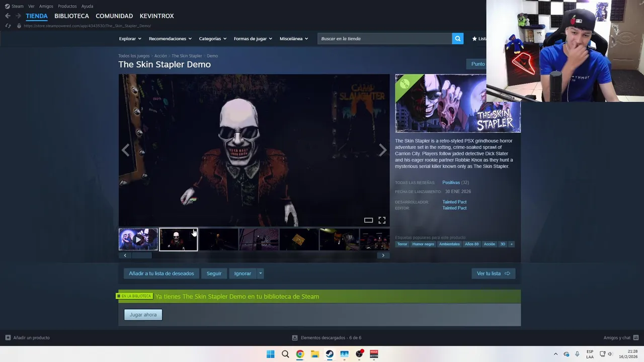The width and height of the screenshot is (644, 362).
Task: Click the Acción breadcrumb link
Action: pos(160,56)
